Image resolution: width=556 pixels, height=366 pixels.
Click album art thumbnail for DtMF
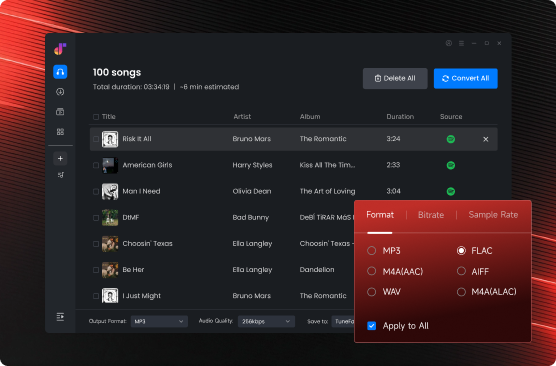pos(110,217)
